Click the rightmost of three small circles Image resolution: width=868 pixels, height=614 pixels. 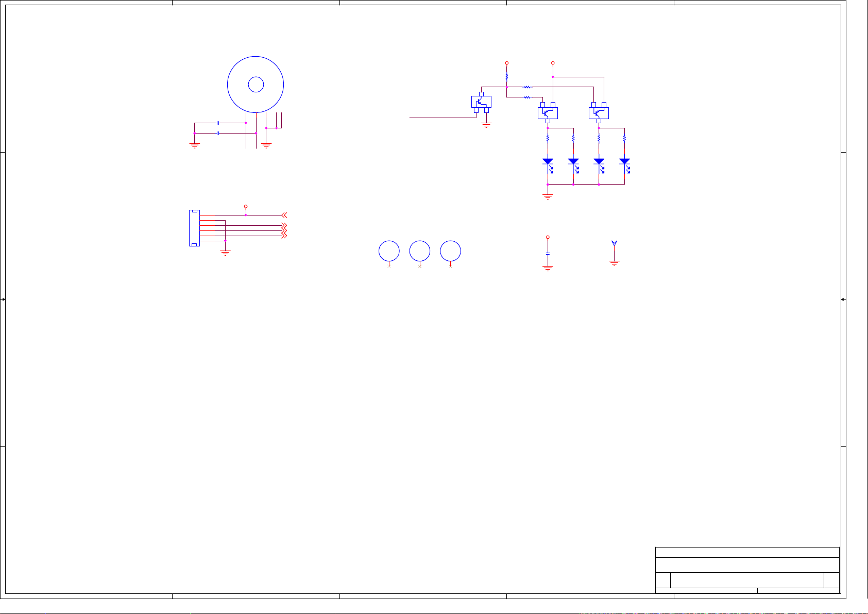point(451,251)
